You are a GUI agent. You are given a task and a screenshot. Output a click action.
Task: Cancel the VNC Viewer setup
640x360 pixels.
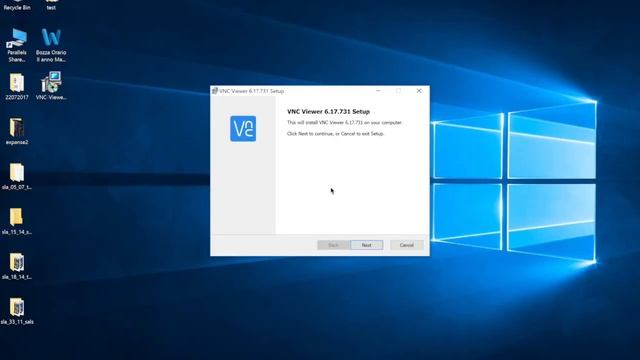coord(407,245)
